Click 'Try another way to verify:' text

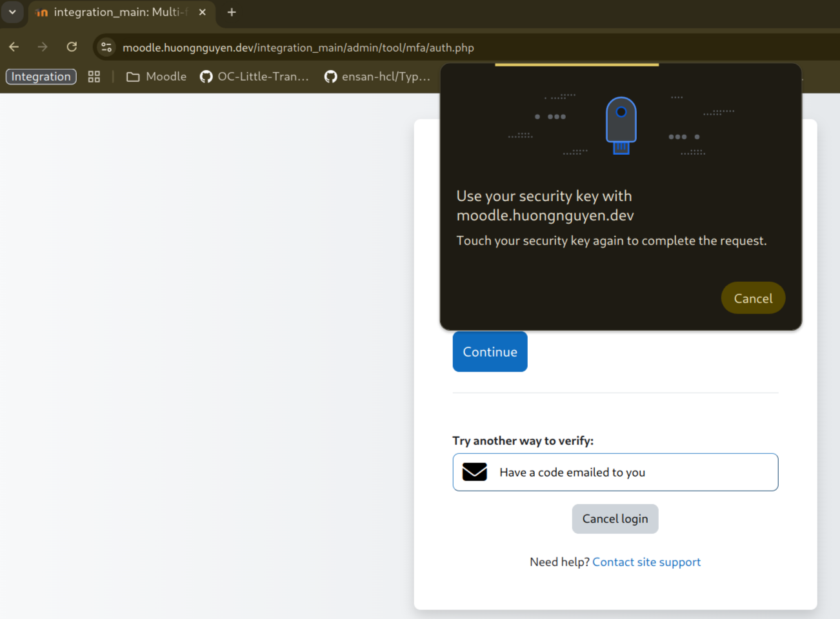coord(523,441)
